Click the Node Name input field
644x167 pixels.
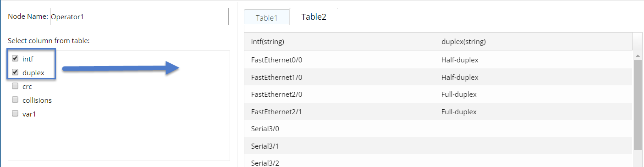[139, 17]
